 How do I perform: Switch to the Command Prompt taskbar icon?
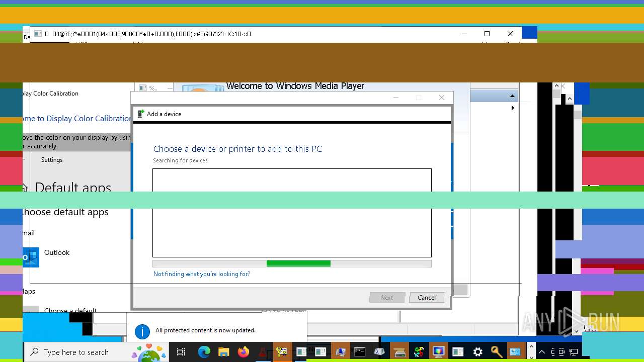click(360, 352)
